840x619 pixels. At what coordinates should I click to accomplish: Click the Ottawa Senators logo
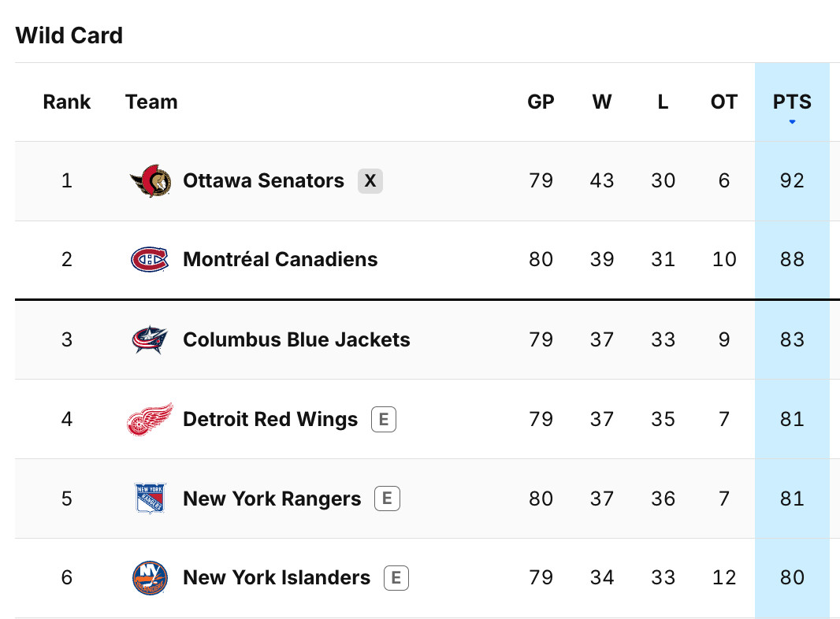pos(151,181)
